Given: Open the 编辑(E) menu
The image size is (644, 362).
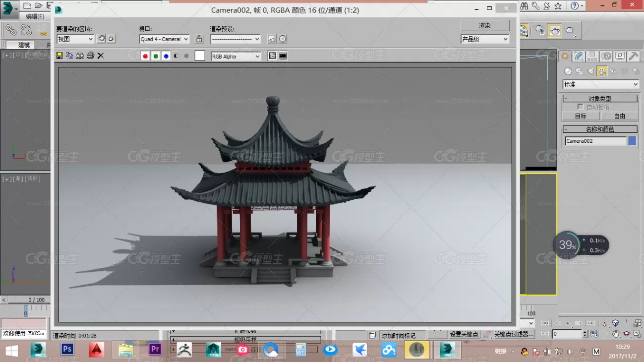Looking at the screenshot, I should click(35, 16).
